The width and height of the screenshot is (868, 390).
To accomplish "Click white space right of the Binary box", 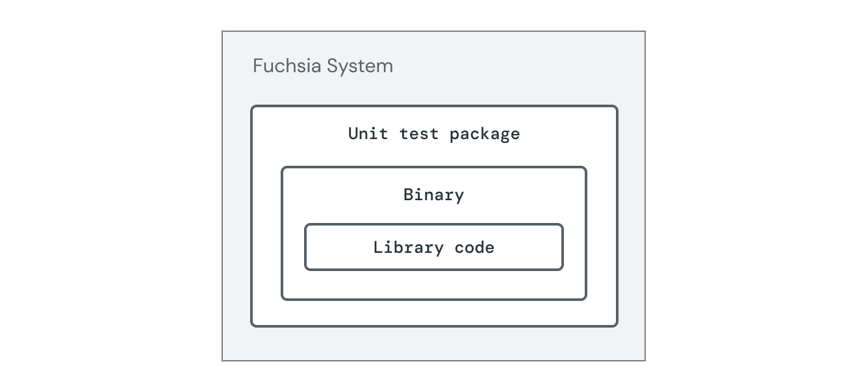I will tap(602, 234).
